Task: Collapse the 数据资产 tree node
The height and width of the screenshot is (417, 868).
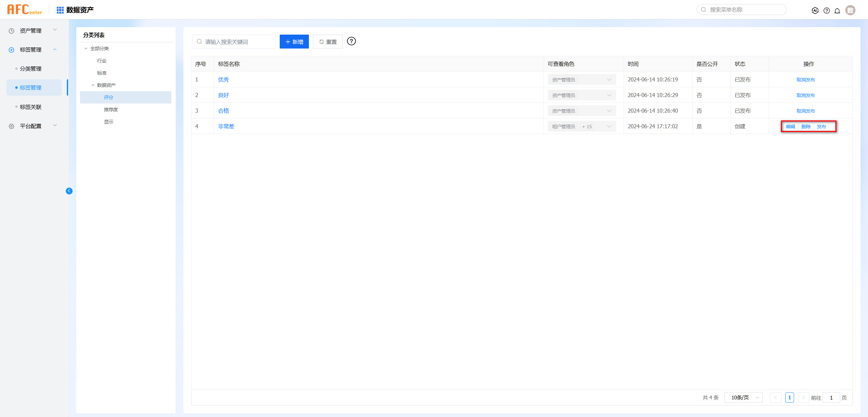Action: tap(93, 85)
